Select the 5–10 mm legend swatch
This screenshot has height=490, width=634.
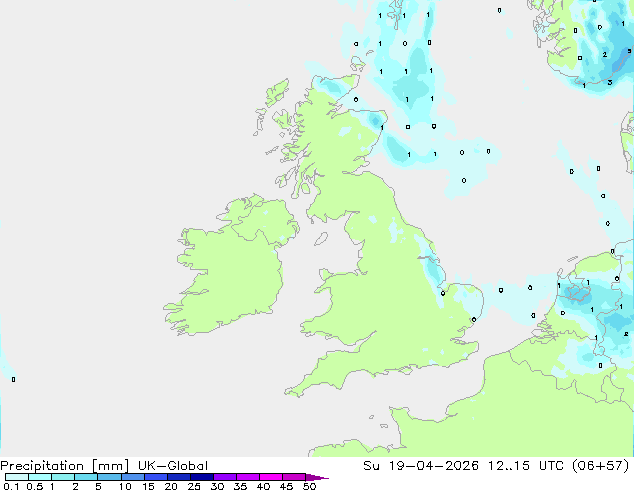[x=109, y=477]
